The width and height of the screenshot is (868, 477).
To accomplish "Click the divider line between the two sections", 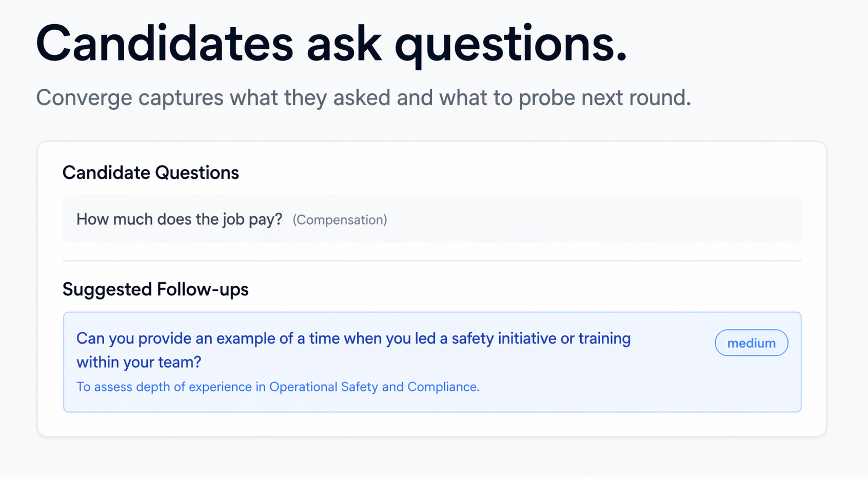I will pos(432,261).
